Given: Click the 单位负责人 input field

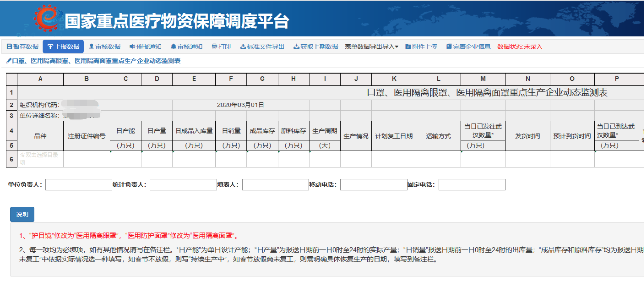Looking at the screenshot, I should click(x=79, y=185).
